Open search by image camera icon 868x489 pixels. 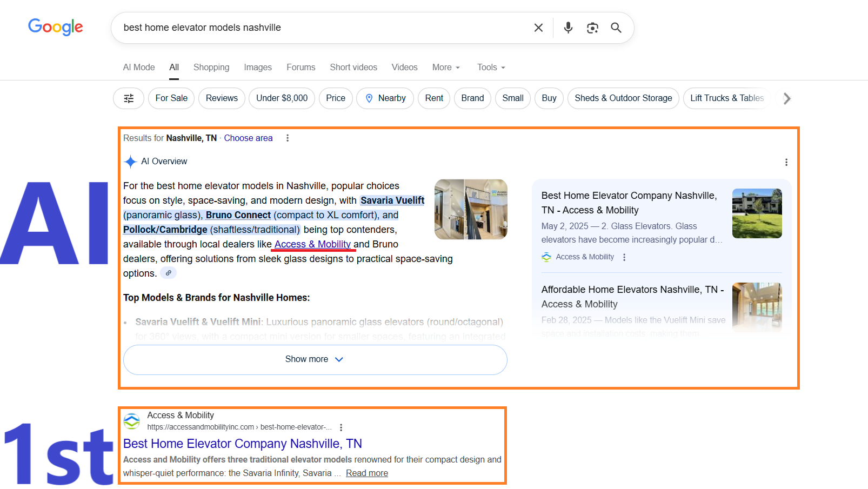point(592,28)
